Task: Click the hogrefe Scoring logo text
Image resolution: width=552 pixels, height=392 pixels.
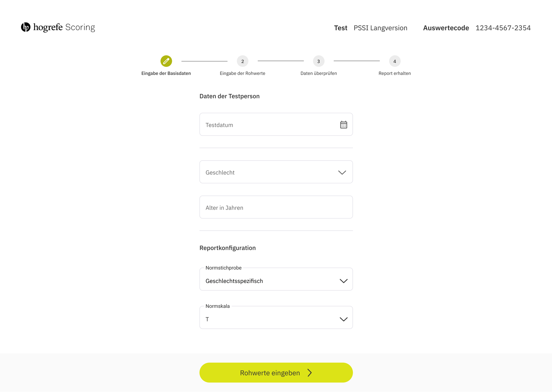Action: [x=64, y=28]
